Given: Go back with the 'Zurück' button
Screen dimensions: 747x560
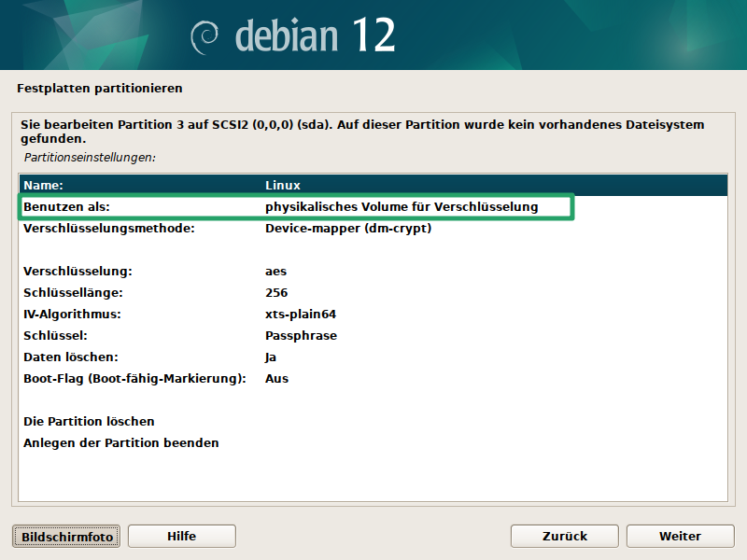Looking at the screenshot, I should pos(565,536).
